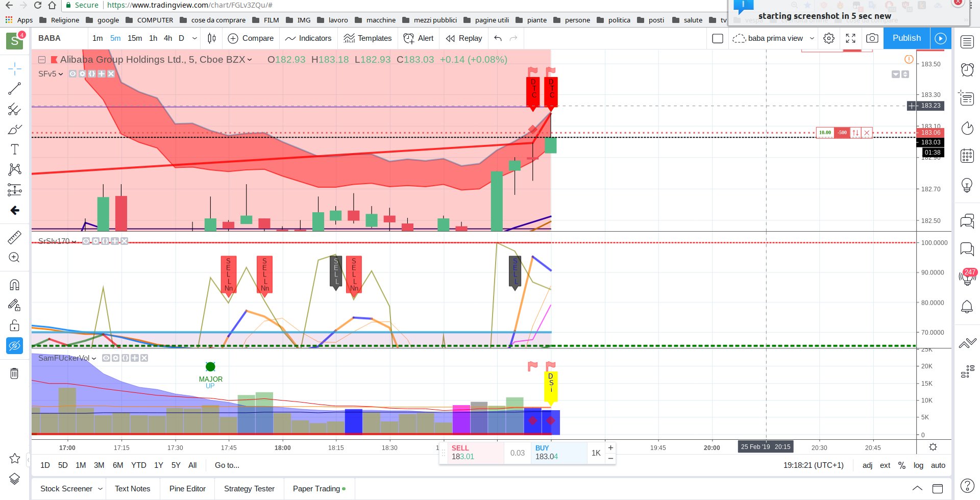The image size is (980, 500).
Task: Open the hotlists flame icon panel
Action: click(967, 128)
